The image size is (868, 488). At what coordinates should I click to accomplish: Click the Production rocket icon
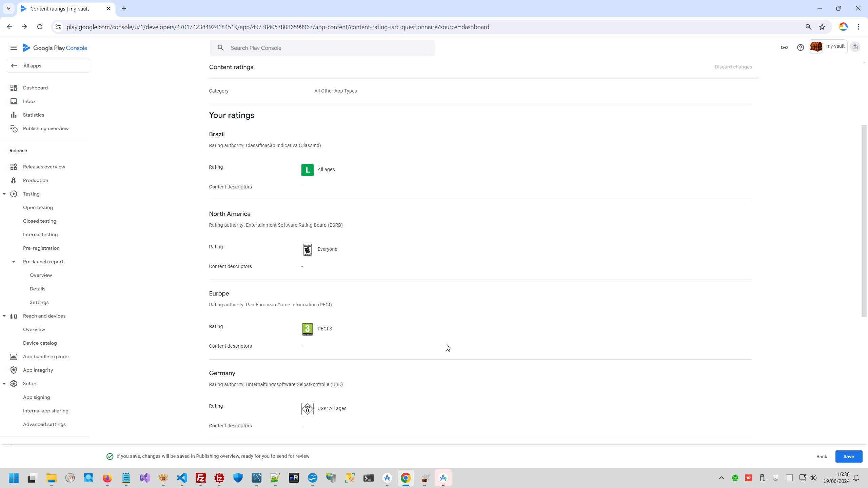(x=14, y=180)
